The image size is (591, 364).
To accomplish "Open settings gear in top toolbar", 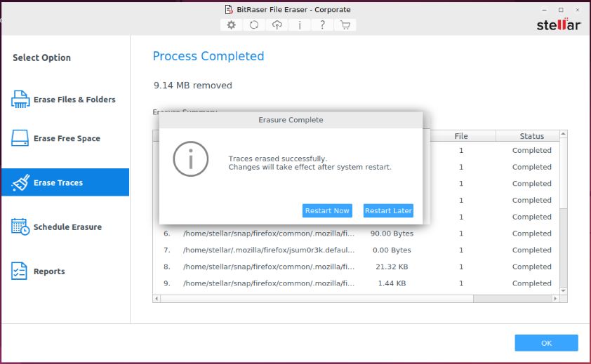I will click(x=231, y=25).
